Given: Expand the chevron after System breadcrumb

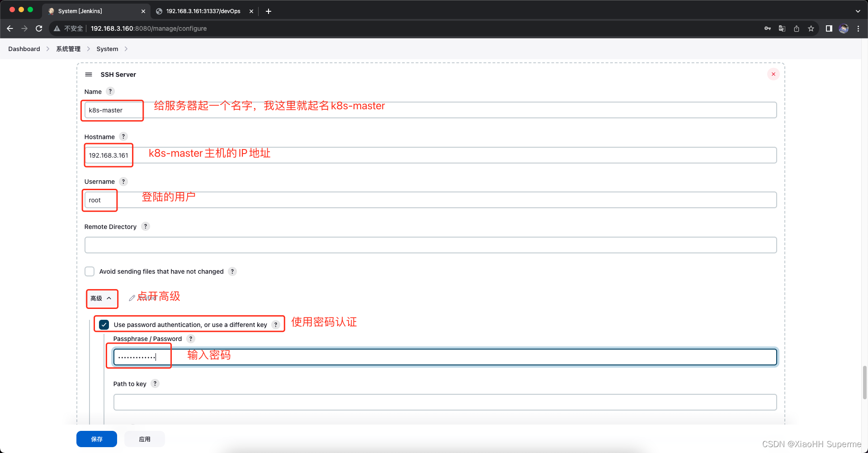Looking at the screenshot, I should click(126, 49).
